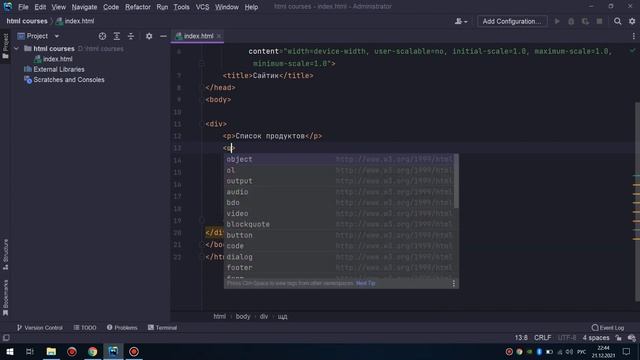Click Select Opened File target icon
This screenshot has height=360, width=640.
tap(102, 36)
